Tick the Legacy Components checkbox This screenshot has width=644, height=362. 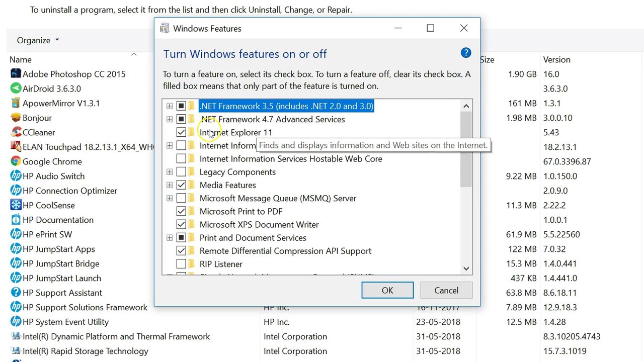click(x=181, y=172)
